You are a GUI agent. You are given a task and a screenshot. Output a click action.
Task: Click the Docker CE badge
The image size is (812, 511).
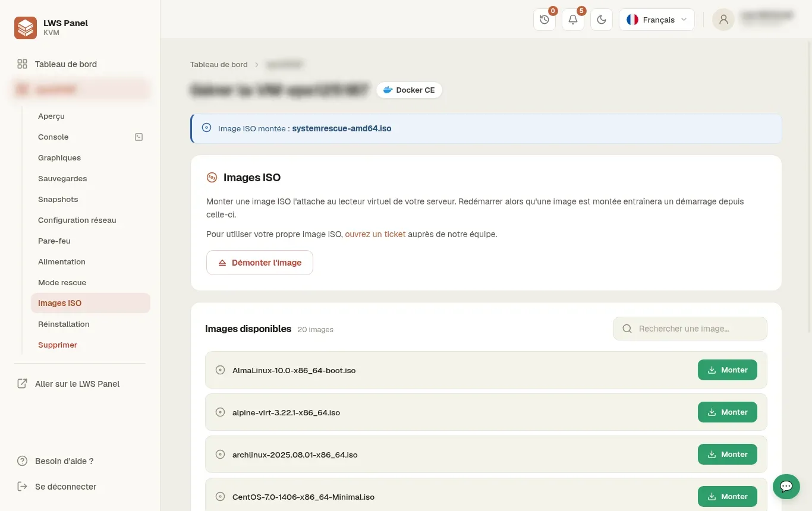(409, 90)
